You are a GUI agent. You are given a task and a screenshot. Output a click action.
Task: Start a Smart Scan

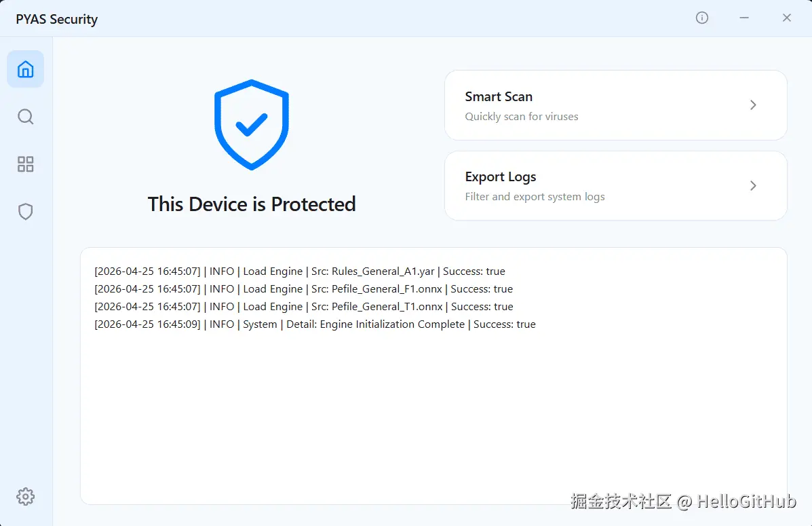pos(616,105)
